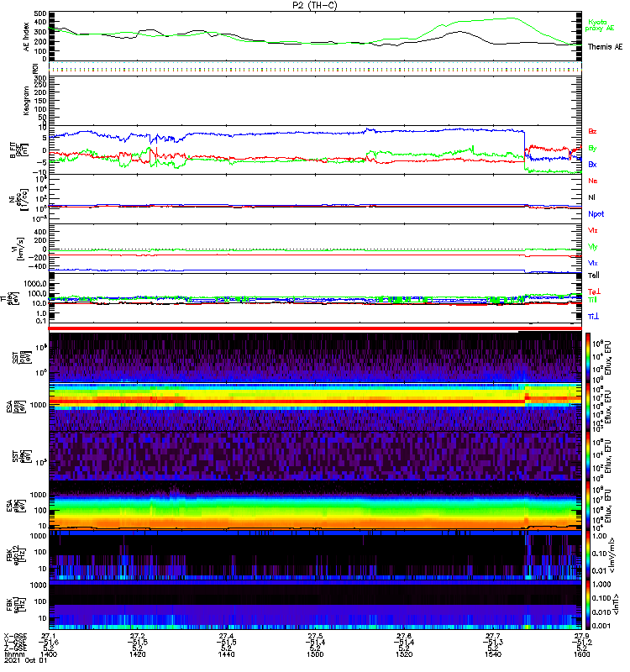Viewport: 630px width, 672px height.
Task: Click the 1500 time tick label
Action: point(315,654)
